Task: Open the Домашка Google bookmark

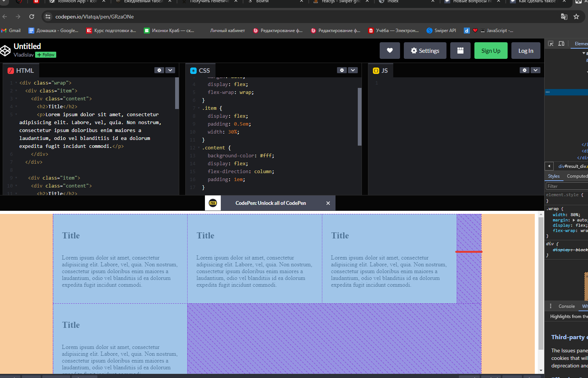Action: [54, 31]
